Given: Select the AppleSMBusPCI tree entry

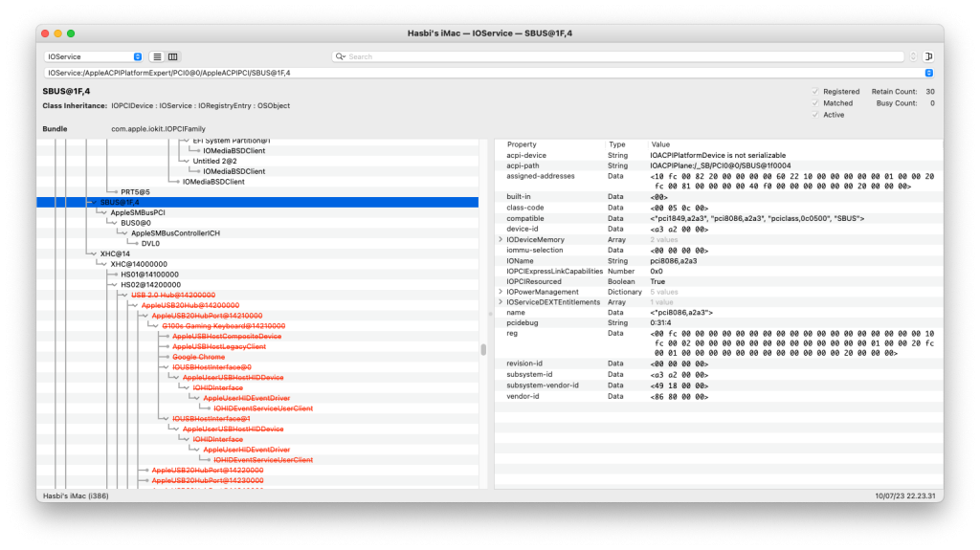Looking at the screenshot, I should (138, 212).
